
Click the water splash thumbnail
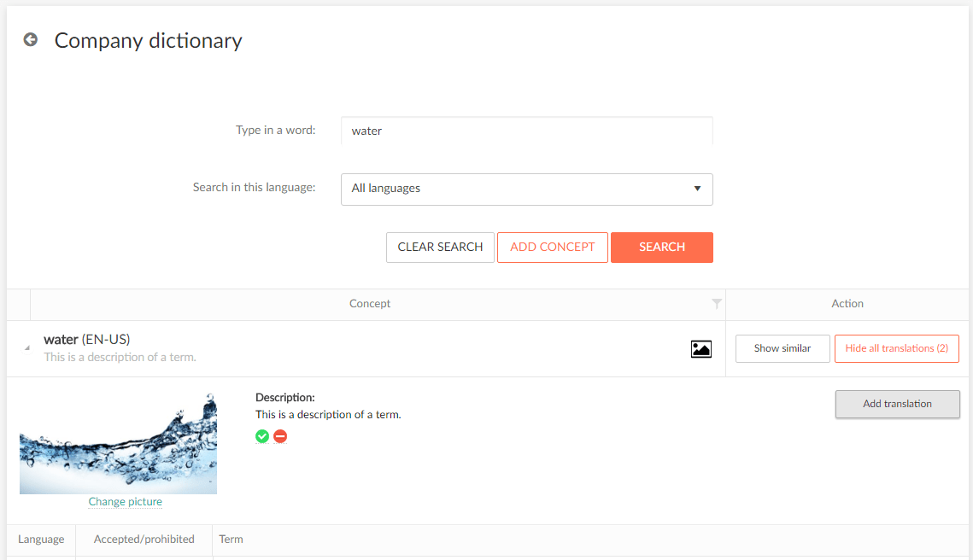coord(119,443)
